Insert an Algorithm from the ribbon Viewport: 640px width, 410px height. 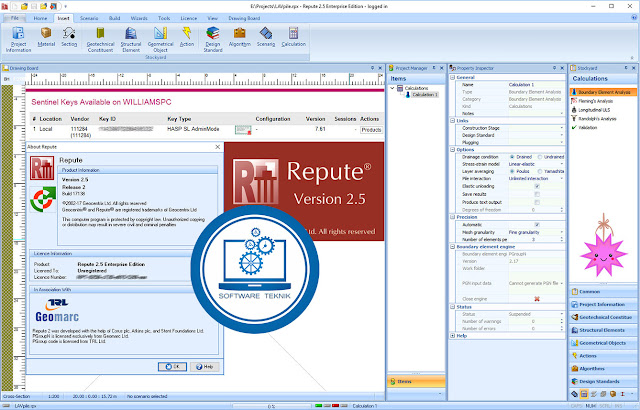240,37
